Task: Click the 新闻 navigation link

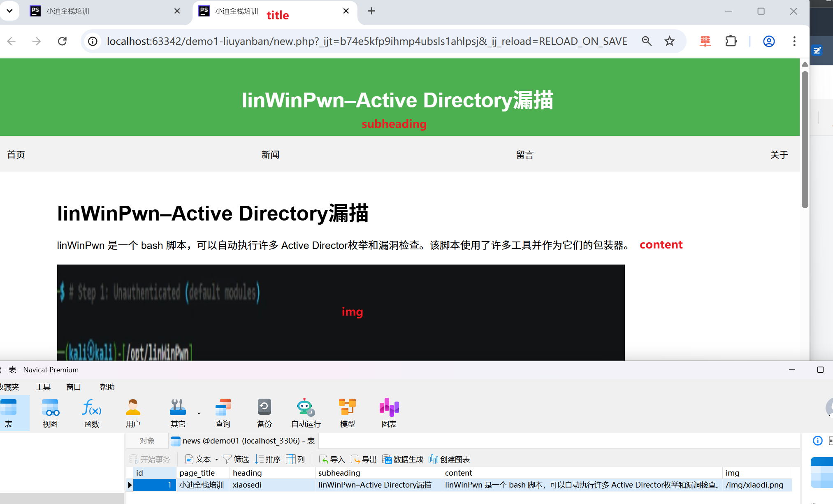Action: pyautogui.click(x=270, y=155)
